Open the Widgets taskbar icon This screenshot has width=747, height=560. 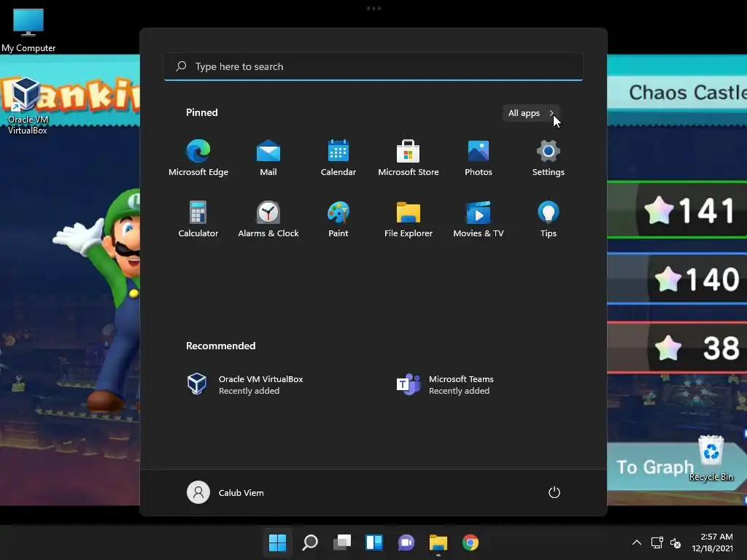(x=374, y=542)
